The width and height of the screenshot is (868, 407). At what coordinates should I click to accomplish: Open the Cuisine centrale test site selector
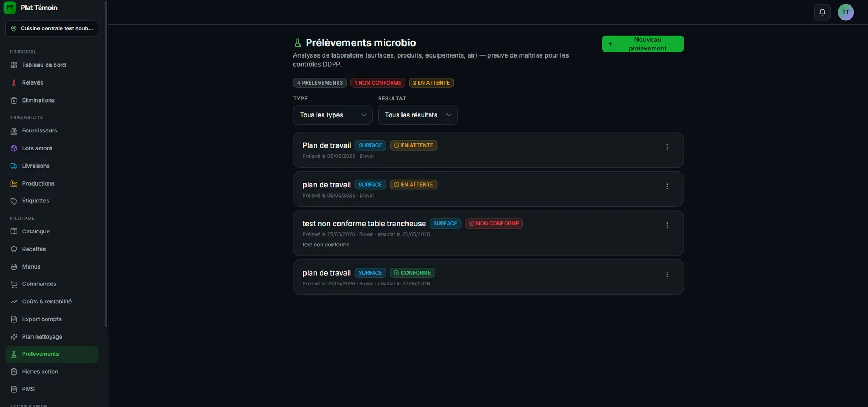point(52,29)
